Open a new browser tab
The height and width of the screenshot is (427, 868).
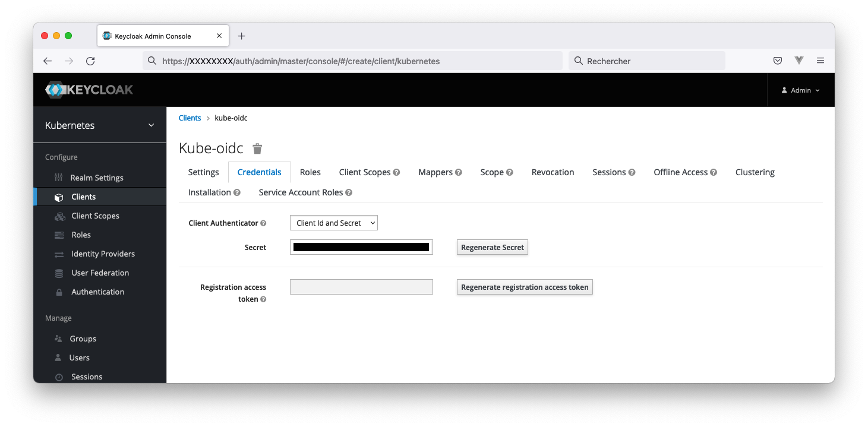point(241,36)
